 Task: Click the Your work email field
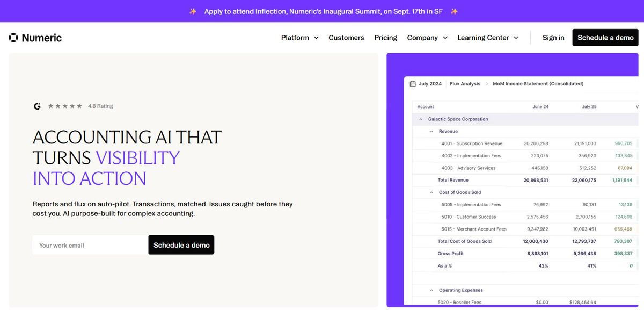[90, 245]
